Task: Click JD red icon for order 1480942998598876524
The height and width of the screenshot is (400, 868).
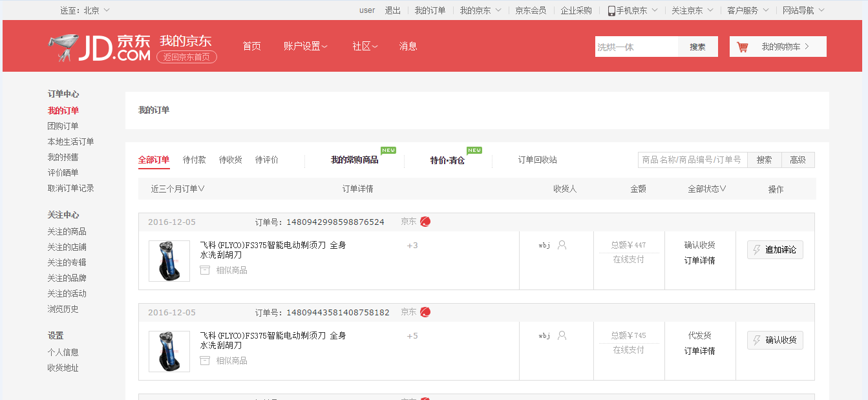Action: pos(425,222)
